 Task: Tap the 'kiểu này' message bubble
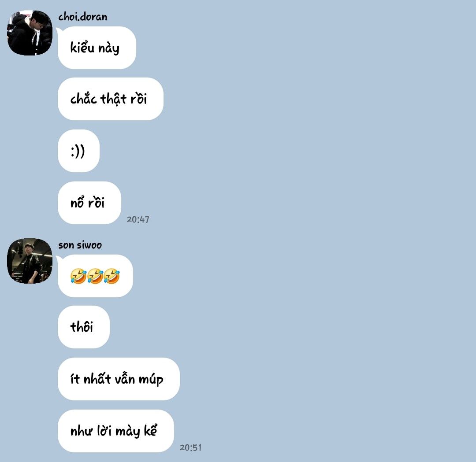pos(97,48)
